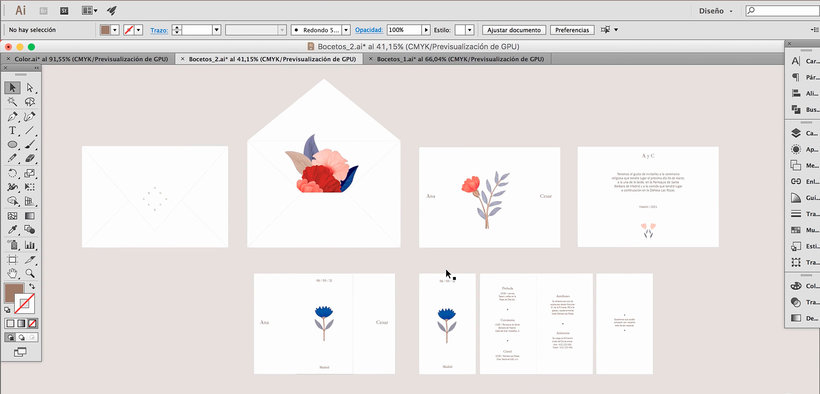Image resolution: width=820 pixels, height=394 pixels.
Task: Click the Preferencias button
Action: [572, 30]
